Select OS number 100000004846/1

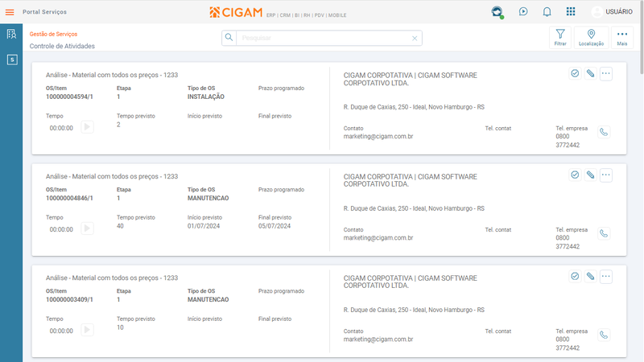pyautogui.click(x=69, y=198)
